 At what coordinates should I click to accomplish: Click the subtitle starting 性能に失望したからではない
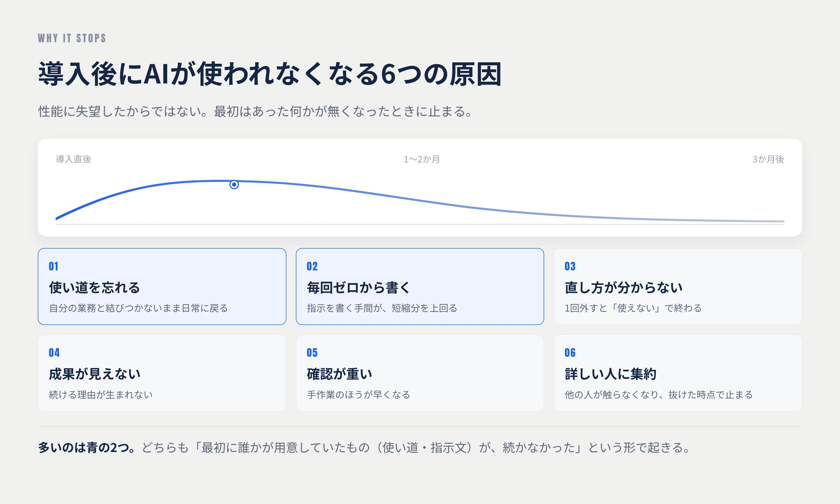[255, 111]
